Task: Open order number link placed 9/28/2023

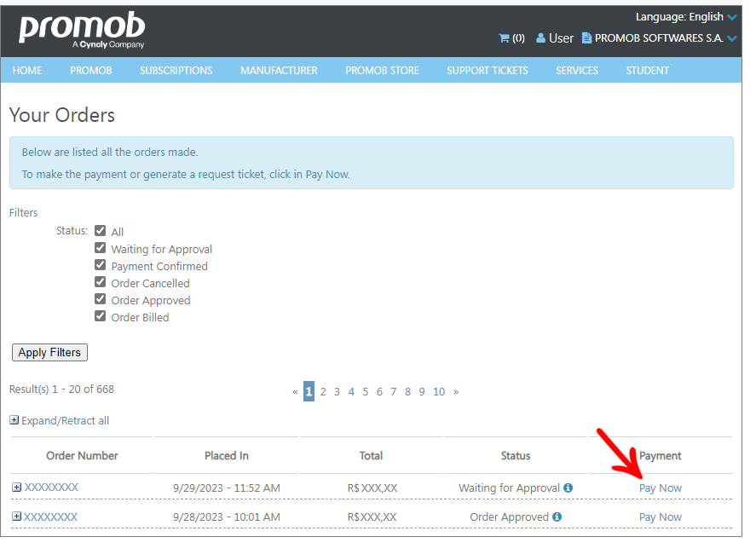Action: 50,516
